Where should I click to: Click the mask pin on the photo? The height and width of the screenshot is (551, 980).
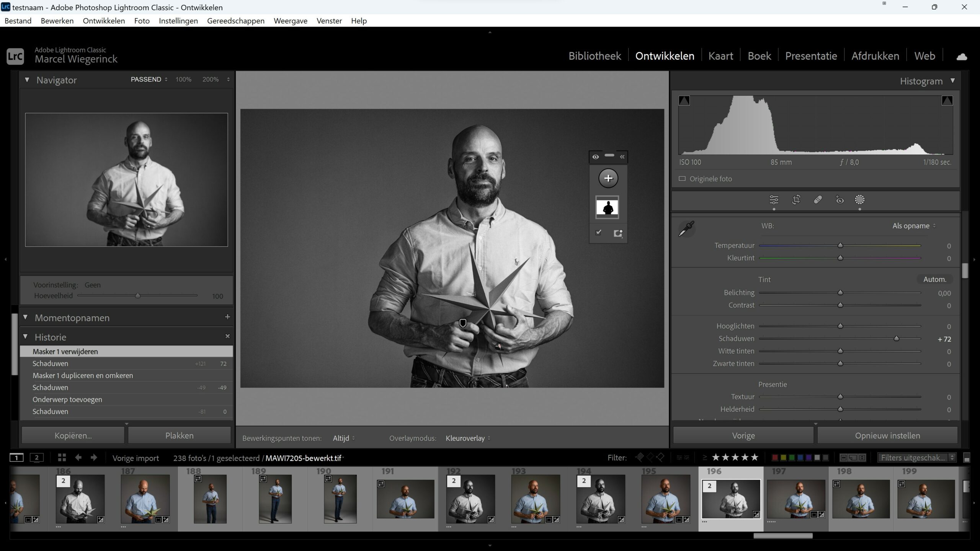[463, 323]
